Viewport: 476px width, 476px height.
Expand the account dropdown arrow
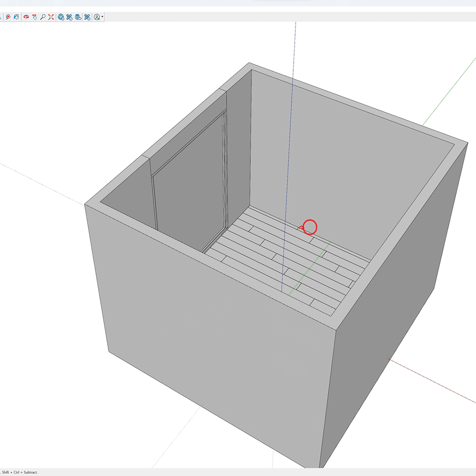[x=102, y=17]
